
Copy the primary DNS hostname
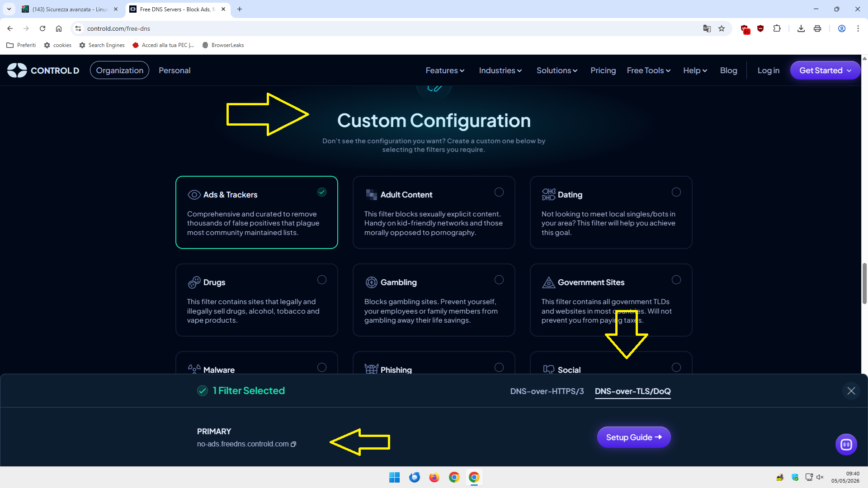coord(293,444)
